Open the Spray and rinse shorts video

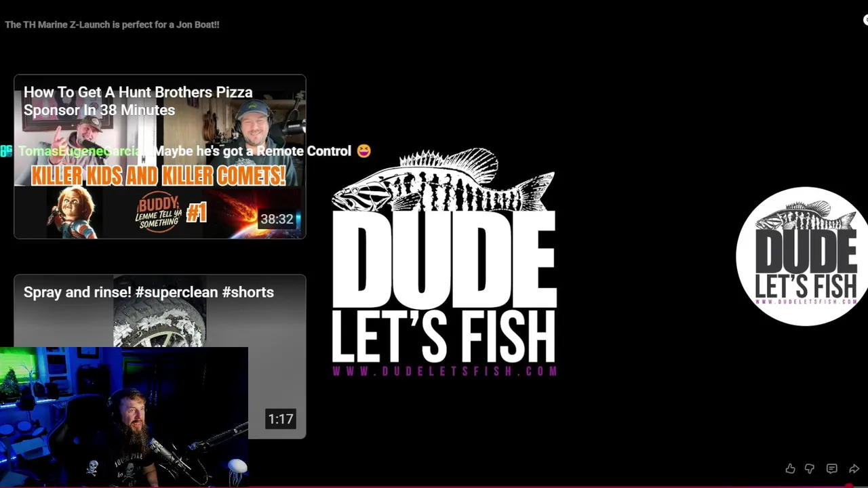160,357
